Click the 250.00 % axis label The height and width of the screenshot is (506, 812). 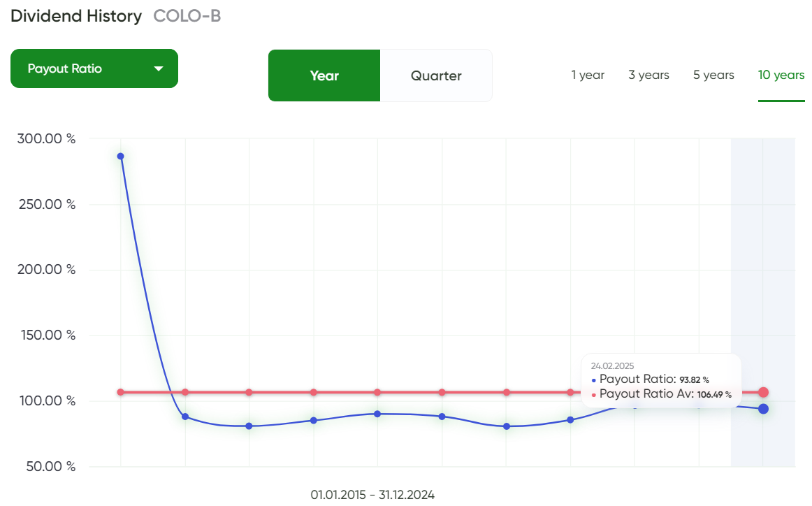coord(47,205)
